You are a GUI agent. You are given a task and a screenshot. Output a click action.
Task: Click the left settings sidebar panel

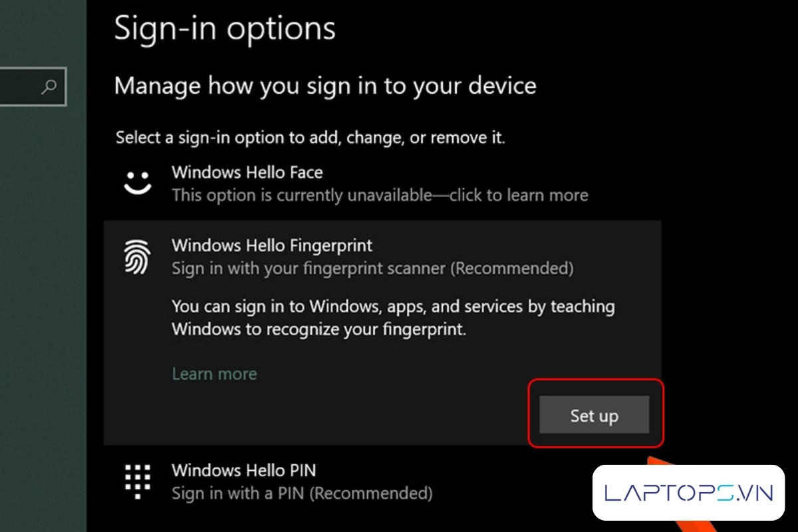pos(43,299)
